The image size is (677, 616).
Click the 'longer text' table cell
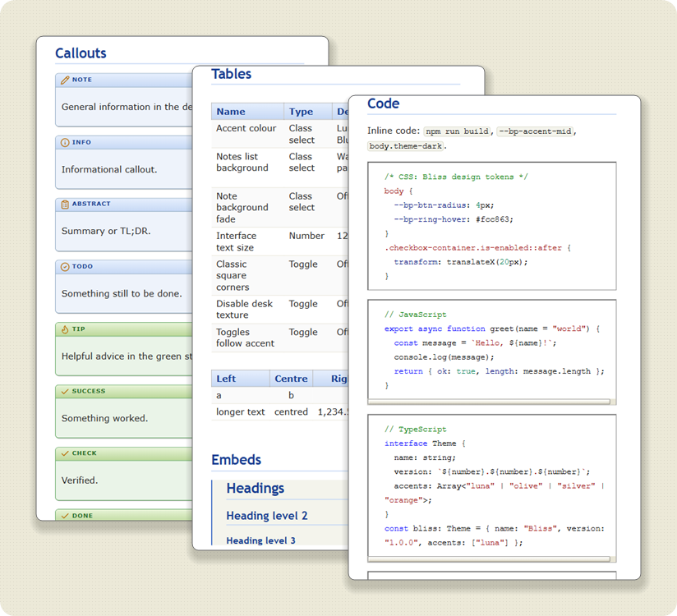[x=241, y=411]
